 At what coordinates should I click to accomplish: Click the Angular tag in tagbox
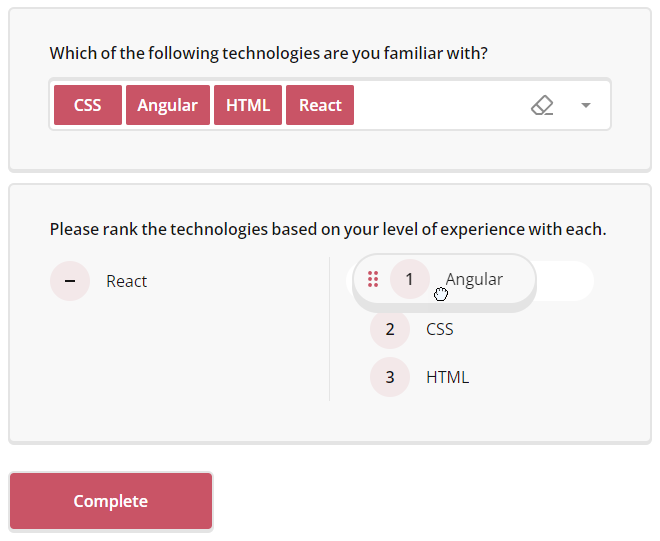(167, 105)
